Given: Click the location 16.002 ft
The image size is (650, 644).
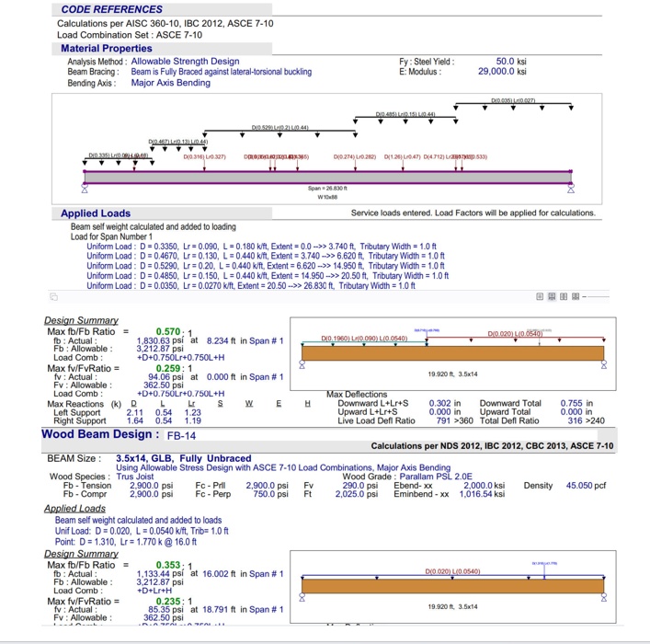Looking at the screenshot, I should pos(219,573).
